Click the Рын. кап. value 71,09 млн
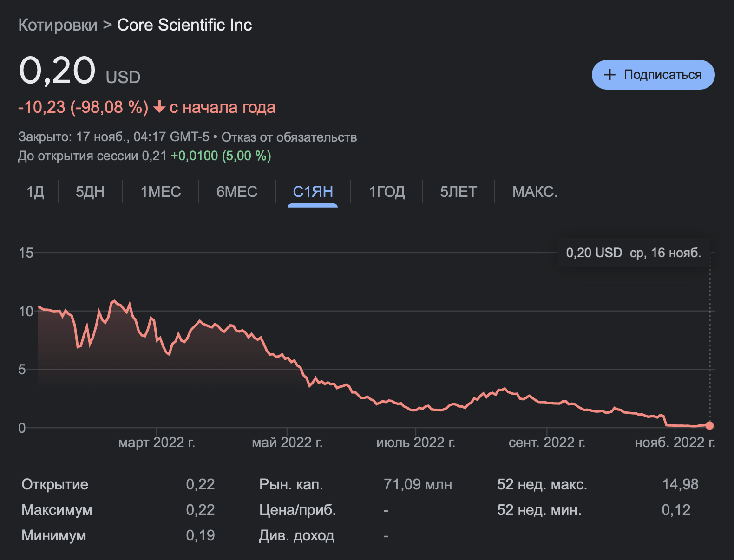 click(x=418, y=485)
